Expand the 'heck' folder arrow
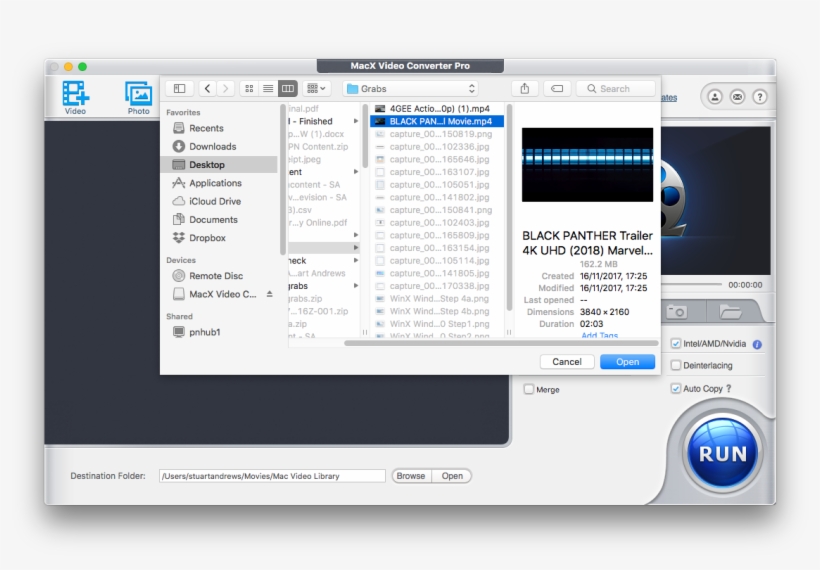 click(x=356, y=260)
